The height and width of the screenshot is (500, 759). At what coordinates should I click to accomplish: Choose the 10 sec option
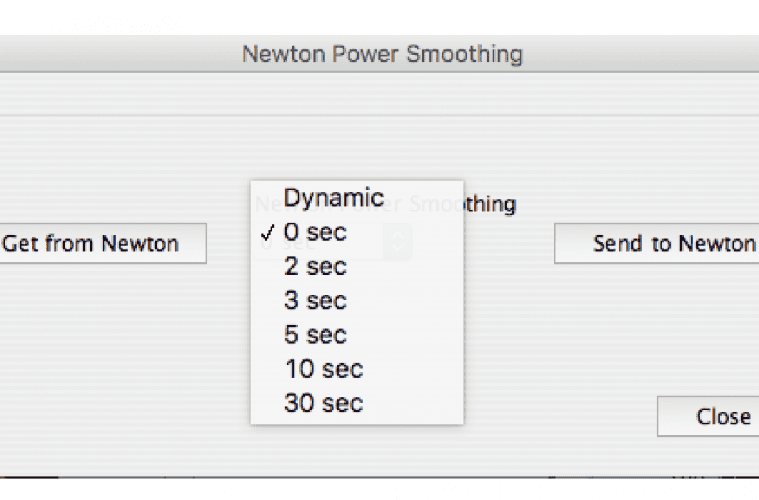pos(323,369)
